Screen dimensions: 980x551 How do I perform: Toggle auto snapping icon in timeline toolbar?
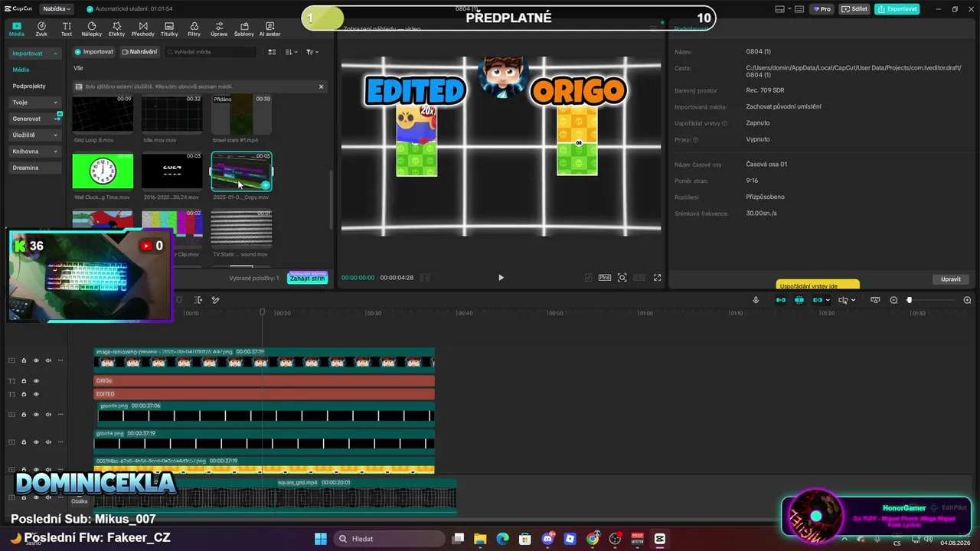(x=799, y=300)
